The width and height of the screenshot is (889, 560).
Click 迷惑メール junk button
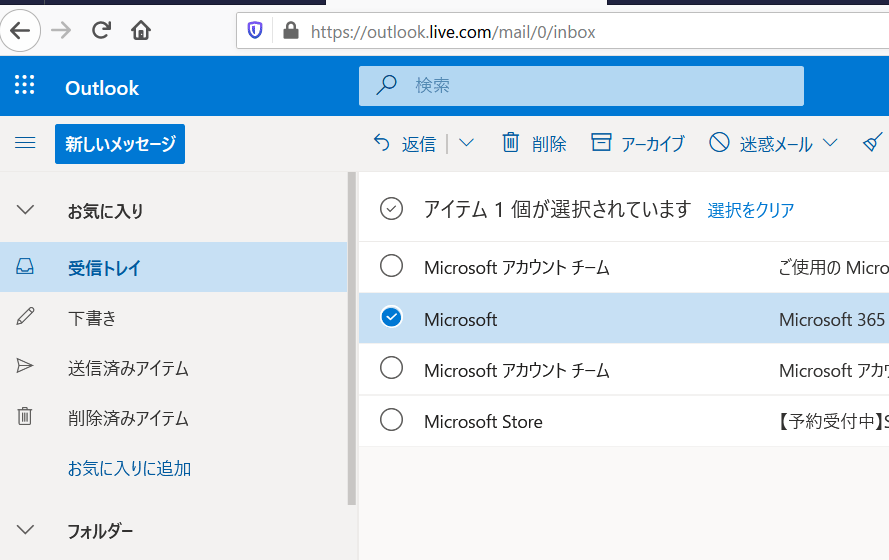[x=761, y=143]
